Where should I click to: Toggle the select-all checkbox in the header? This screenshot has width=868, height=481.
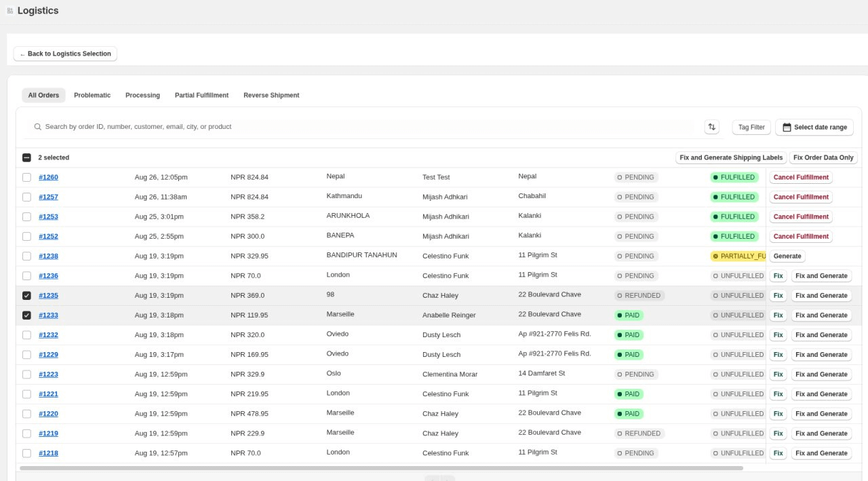coord(26,157)
